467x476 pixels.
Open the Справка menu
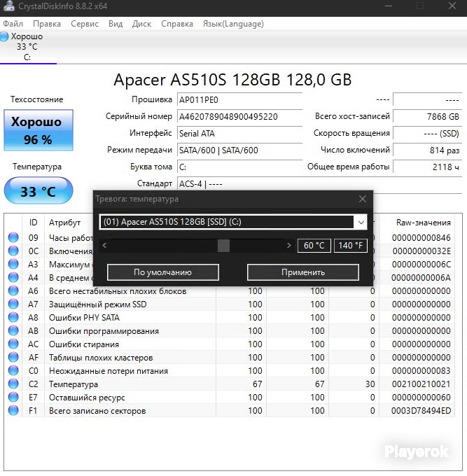click(x=177, y=24)
